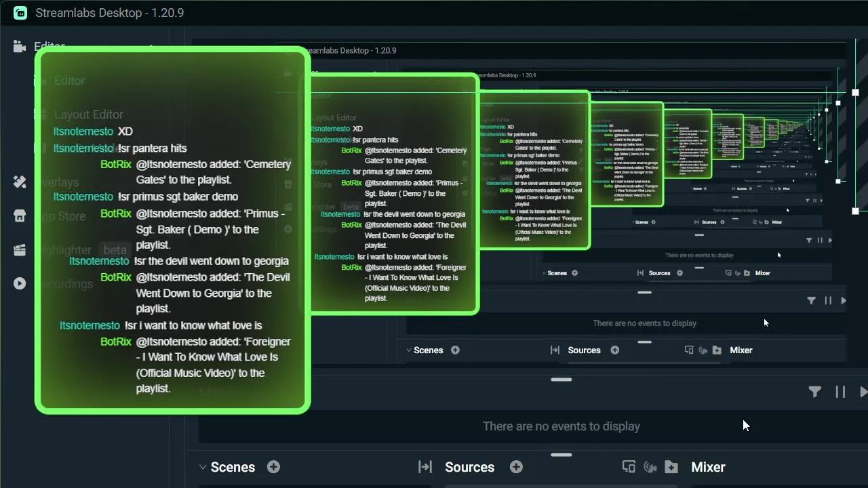
Task: Click the resize handle above the events bar
Action: pos(561,380)
